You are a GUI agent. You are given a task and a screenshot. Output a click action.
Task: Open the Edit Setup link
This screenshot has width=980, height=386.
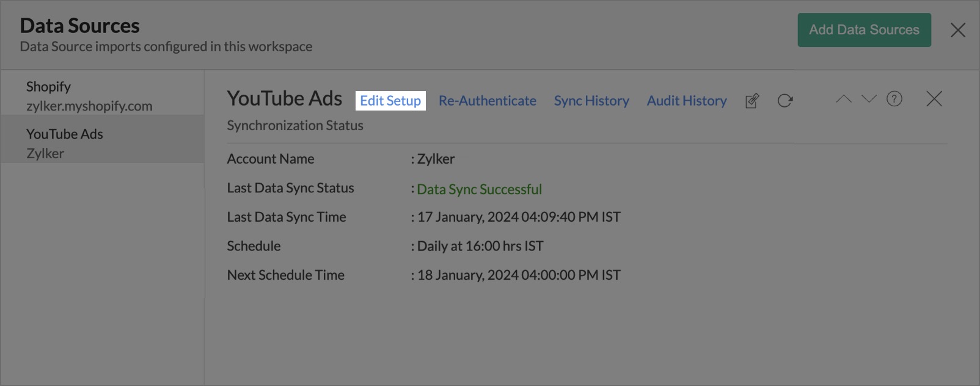[x=390, y=101]
